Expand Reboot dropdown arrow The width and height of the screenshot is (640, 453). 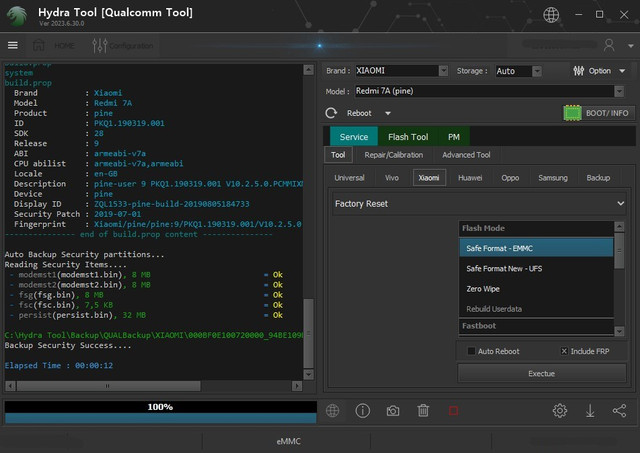[x=388, y=113]
